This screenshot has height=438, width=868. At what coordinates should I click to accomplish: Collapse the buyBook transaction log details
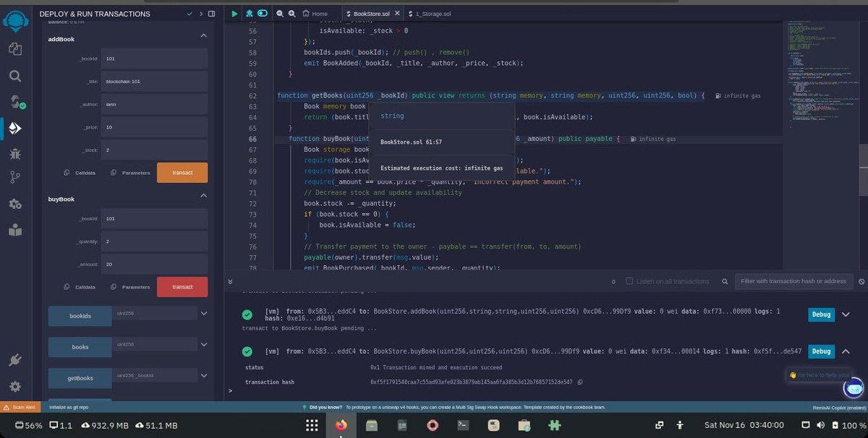coord(846,351)
